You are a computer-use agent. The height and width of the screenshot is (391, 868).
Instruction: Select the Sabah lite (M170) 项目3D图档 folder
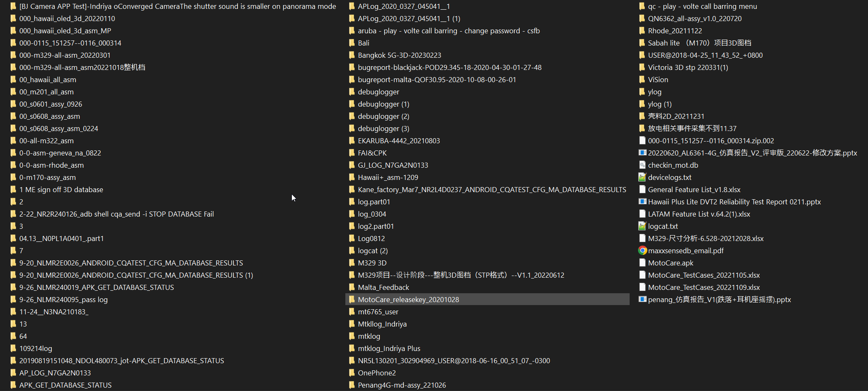[x=700, y=43]
